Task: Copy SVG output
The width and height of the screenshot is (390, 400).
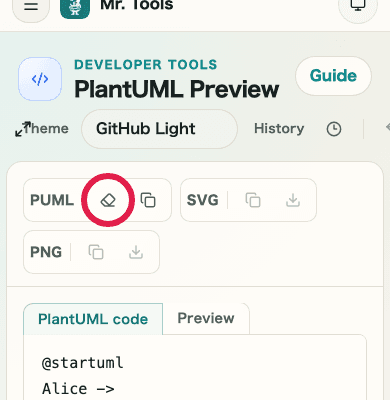Action: pyautogui.click(x=253, y=200)
